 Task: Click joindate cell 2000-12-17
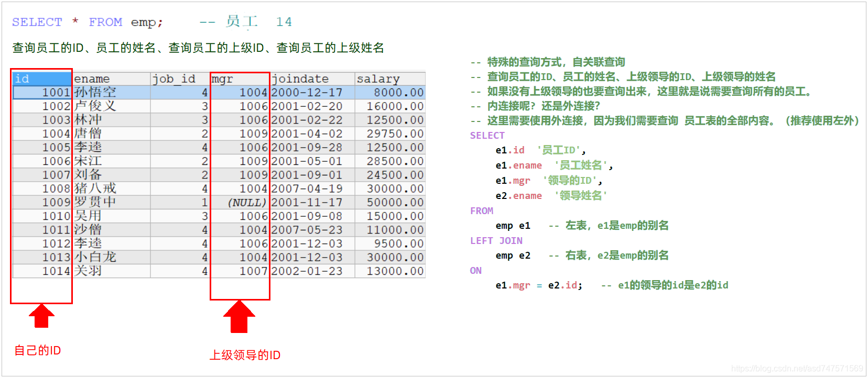click(x=312, y=93)
